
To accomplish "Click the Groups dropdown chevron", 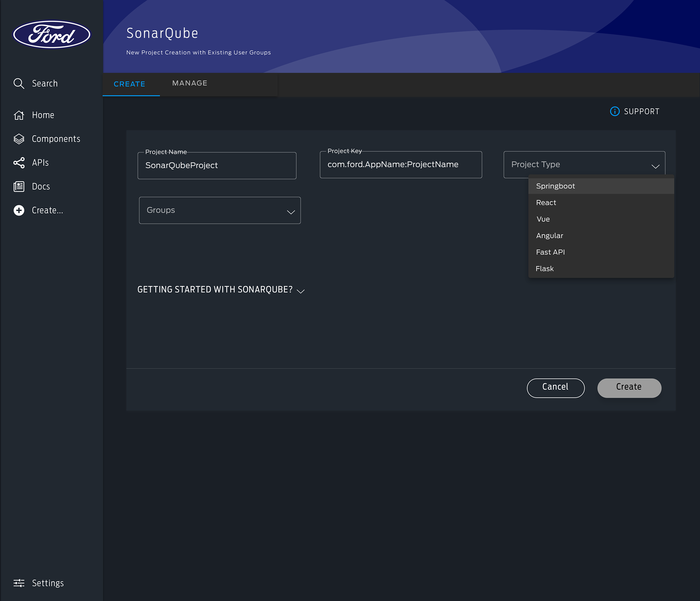I will point(291,212).
